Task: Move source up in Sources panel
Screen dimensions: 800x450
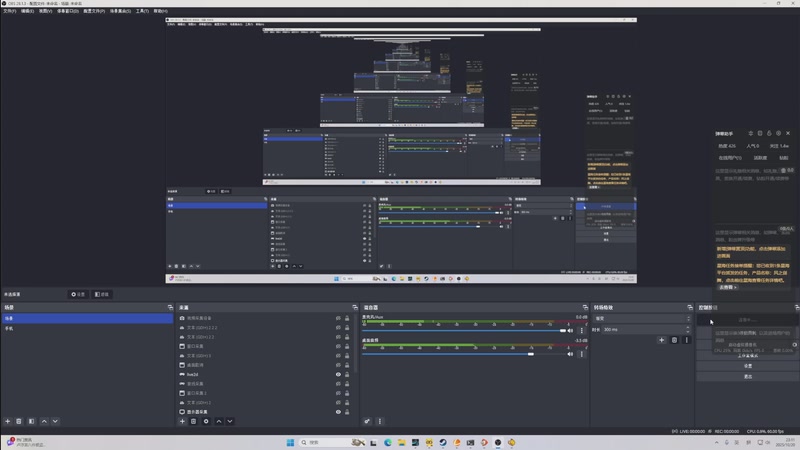Action: [x=219, y=421]
